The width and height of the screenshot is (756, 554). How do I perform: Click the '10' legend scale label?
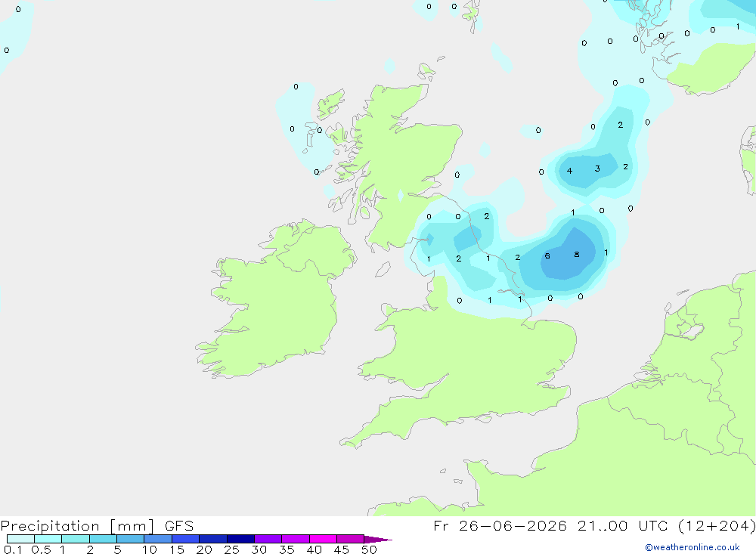click(150, 549)
